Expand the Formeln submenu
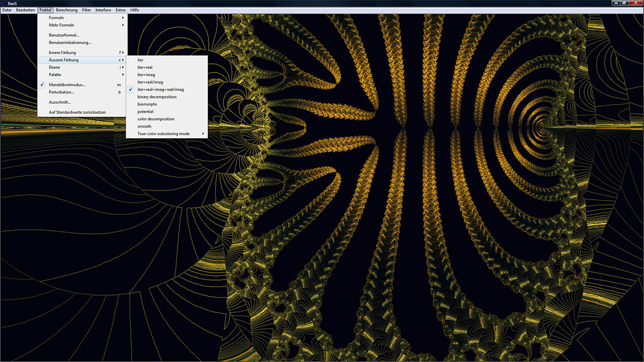644x362 pixels. pos(83,18)
